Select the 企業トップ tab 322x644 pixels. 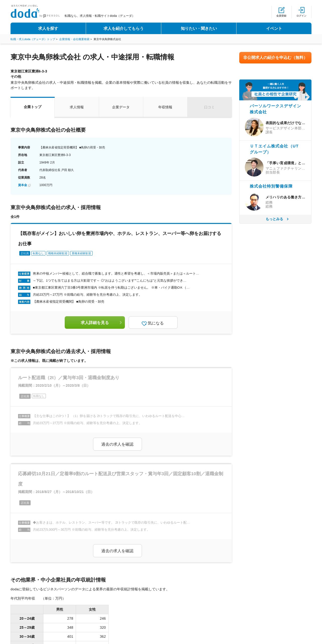(x=33, y=107)
